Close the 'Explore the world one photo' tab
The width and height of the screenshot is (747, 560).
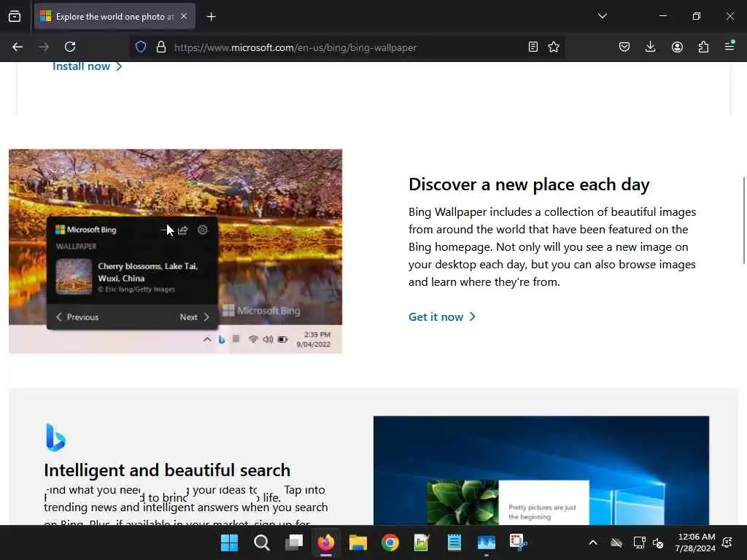[x=184, y=17]
